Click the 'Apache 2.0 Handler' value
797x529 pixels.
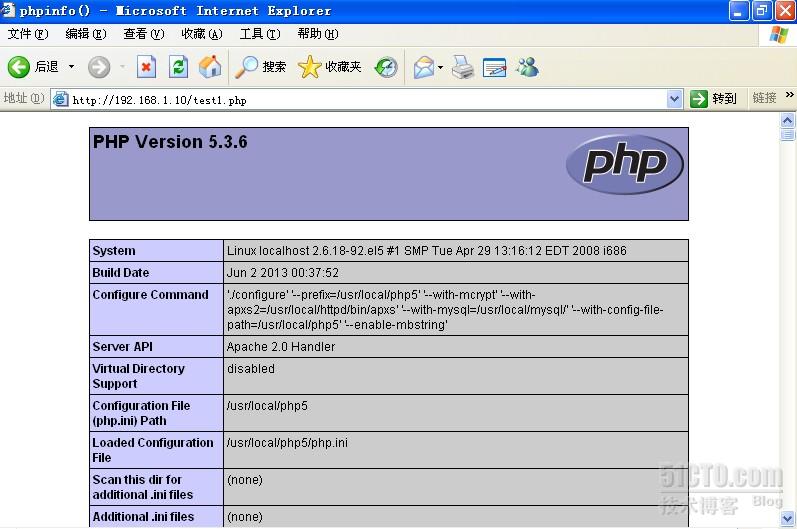click(x=281, y=347)
